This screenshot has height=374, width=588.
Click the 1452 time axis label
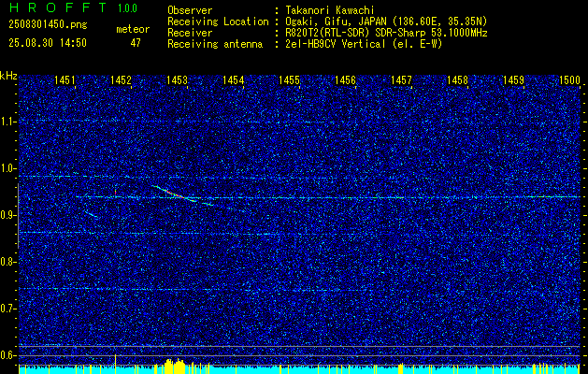click(x=121, y=79)
